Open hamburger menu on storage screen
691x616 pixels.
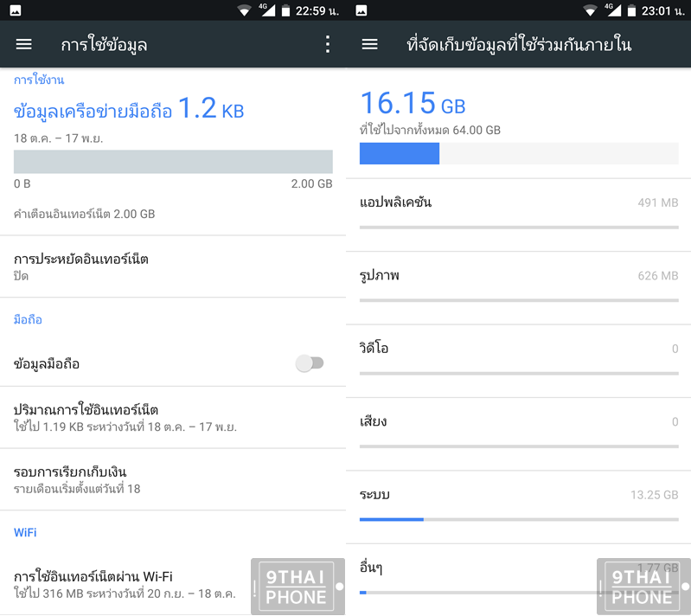(x=370, y=44)
